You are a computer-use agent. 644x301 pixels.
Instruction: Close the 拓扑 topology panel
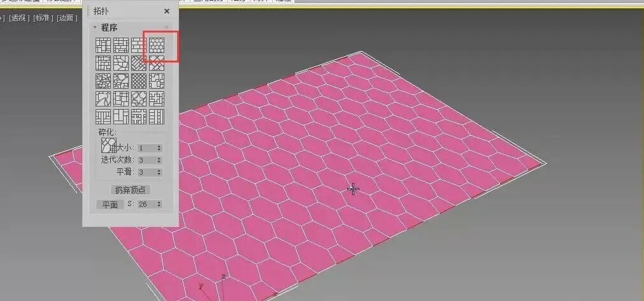click(x=167, y=11)
